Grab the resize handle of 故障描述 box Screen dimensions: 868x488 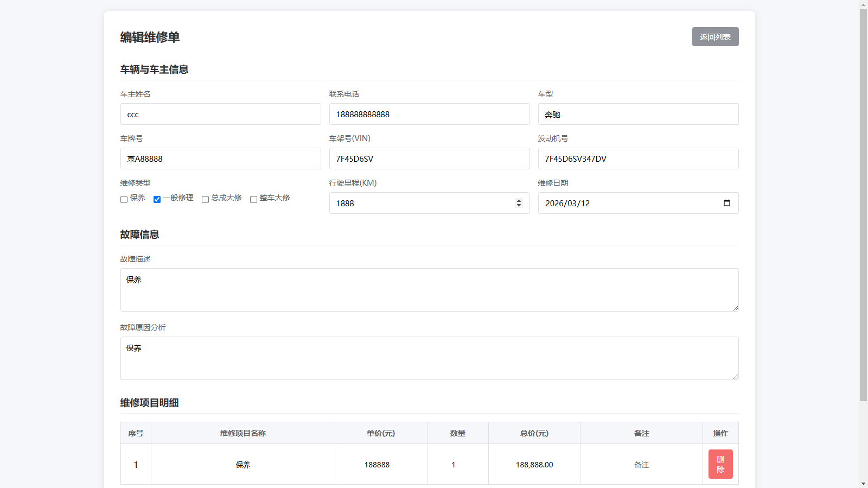point(735,308)
